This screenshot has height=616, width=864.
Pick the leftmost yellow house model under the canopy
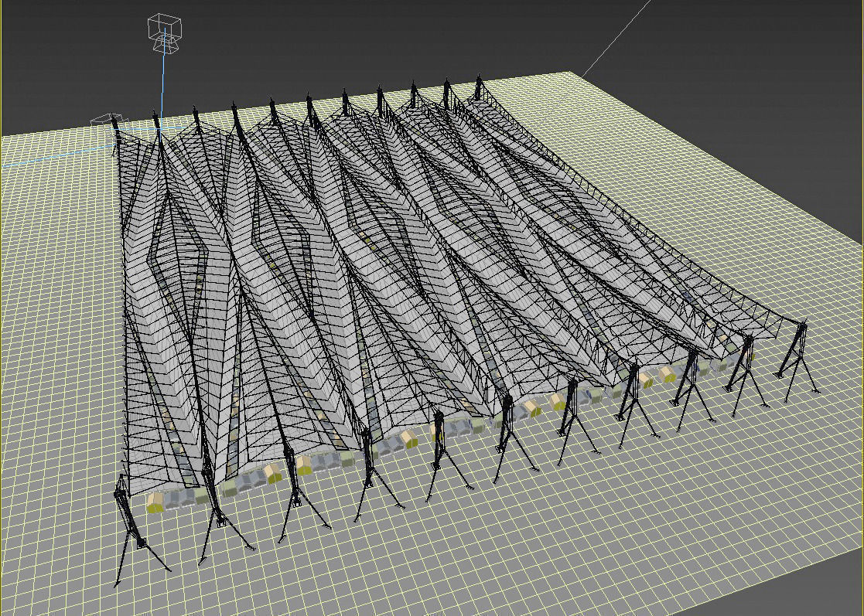(155, 503)
